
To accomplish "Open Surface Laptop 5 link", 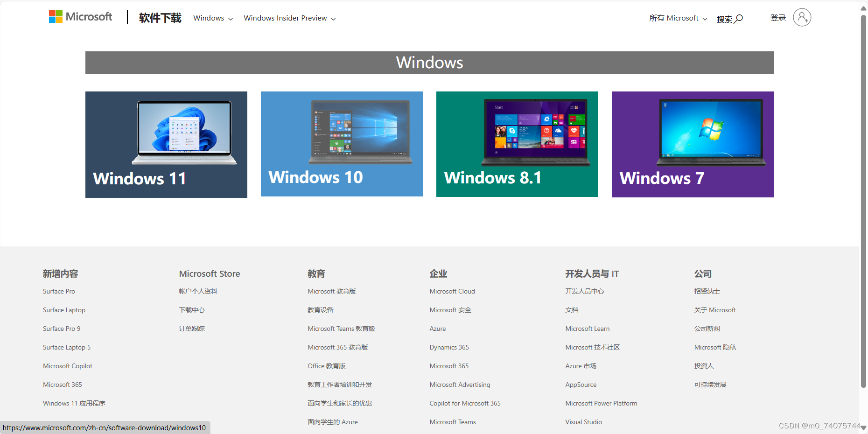I will pyautogui.click(x=67, y=347).
